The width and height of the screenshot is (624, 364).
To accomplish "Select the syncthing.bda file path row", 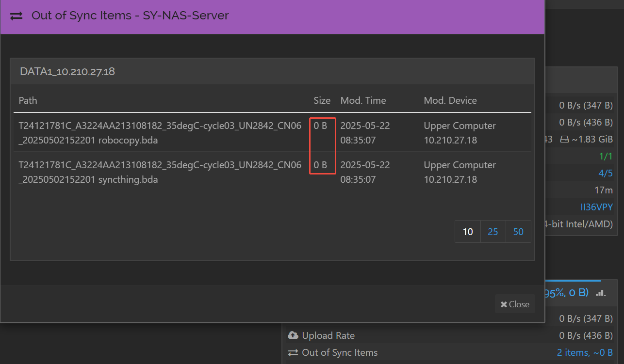I will [x=160, y=172].
